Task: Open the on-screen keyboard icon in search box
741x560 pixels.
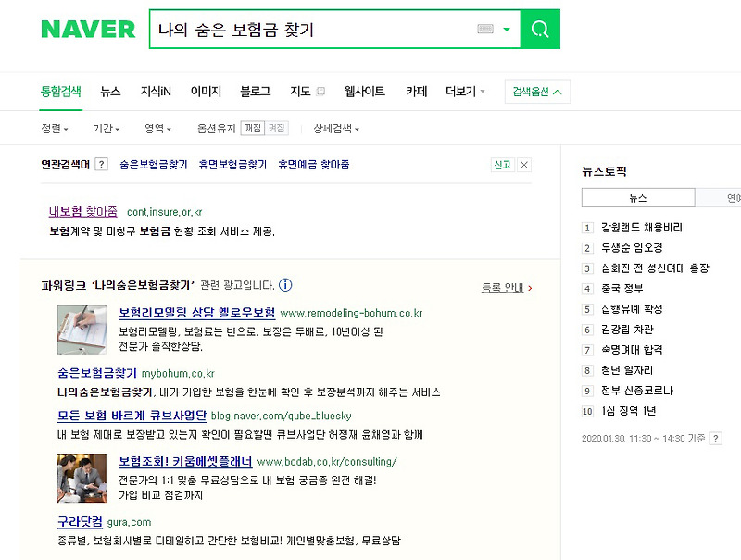Action: pyautogui.click(x=485, y=30)
